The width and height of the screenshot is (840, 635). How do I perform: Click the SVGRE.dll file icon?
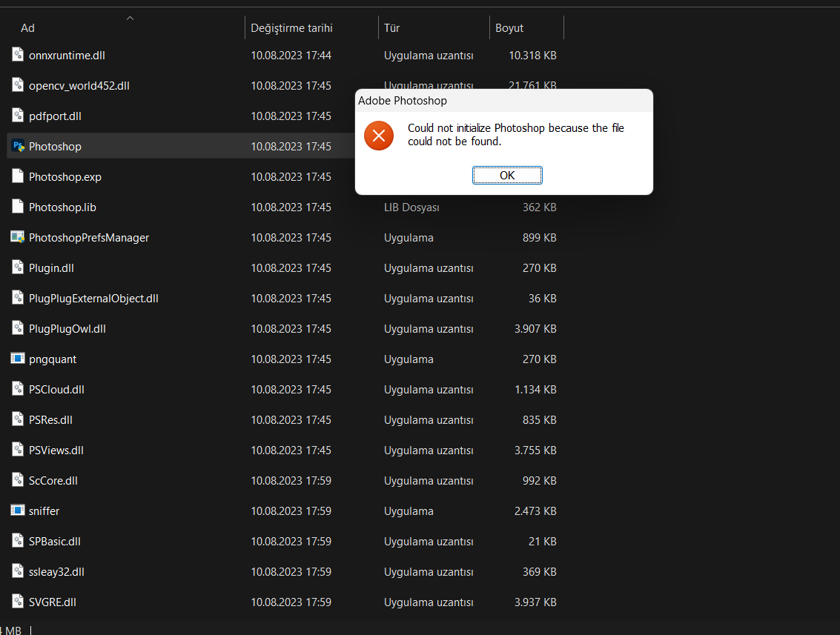(x=17, y=602)
